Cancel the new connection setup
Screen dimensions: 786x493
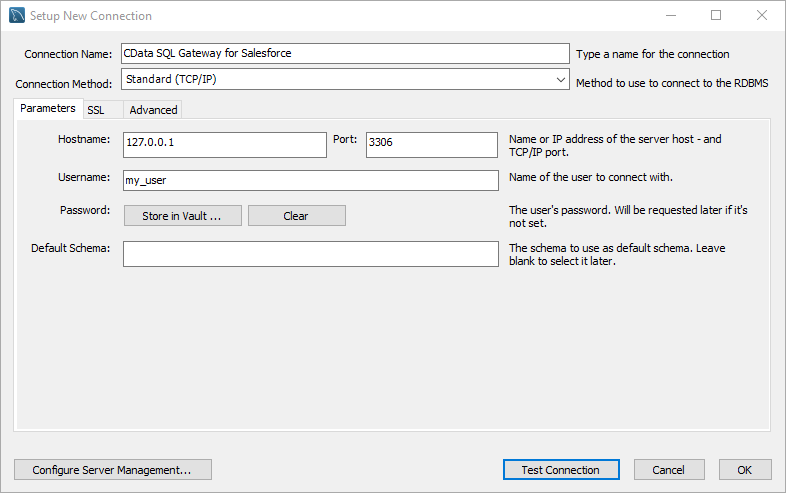[669, 470]
